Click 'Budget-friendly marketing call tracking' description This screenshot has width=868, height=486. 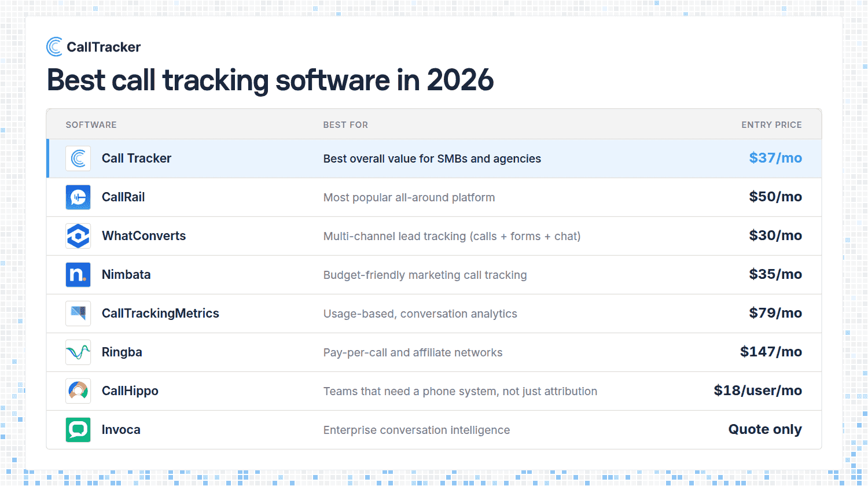pyautogui.click(x=425, y=275)
